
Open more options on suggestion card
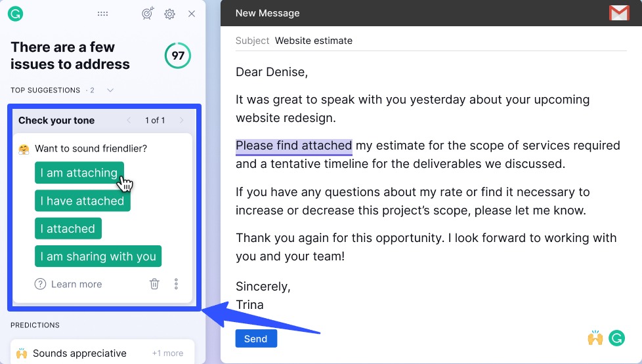pos(176,284)
